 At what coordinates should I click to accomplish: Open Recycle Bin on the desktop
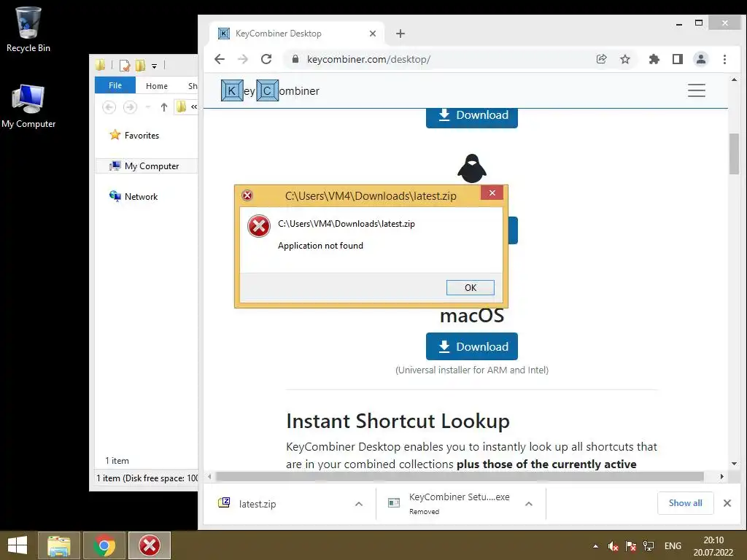28,29
